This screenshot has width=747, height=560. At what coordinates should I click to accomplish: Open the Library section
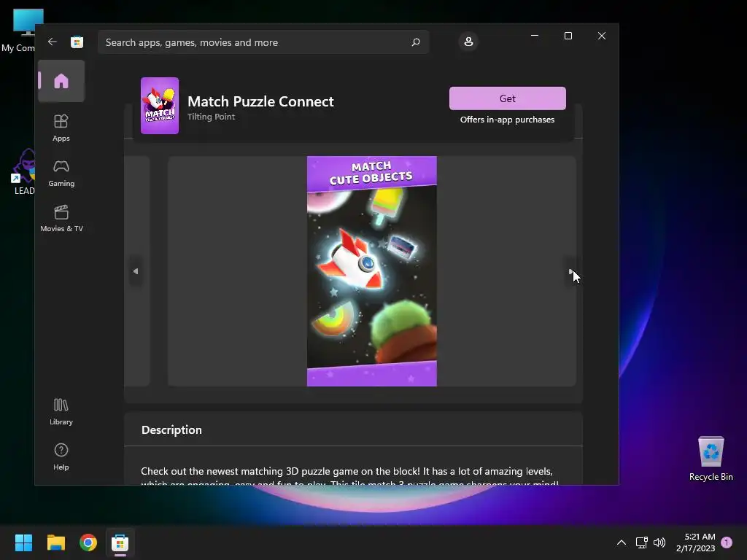pyautogui.click(x=61, y=412)
